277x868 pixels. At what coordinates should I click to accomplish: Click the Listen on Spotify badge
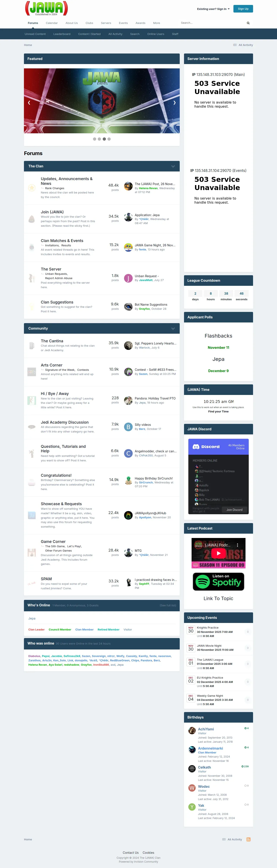[218, 582]
